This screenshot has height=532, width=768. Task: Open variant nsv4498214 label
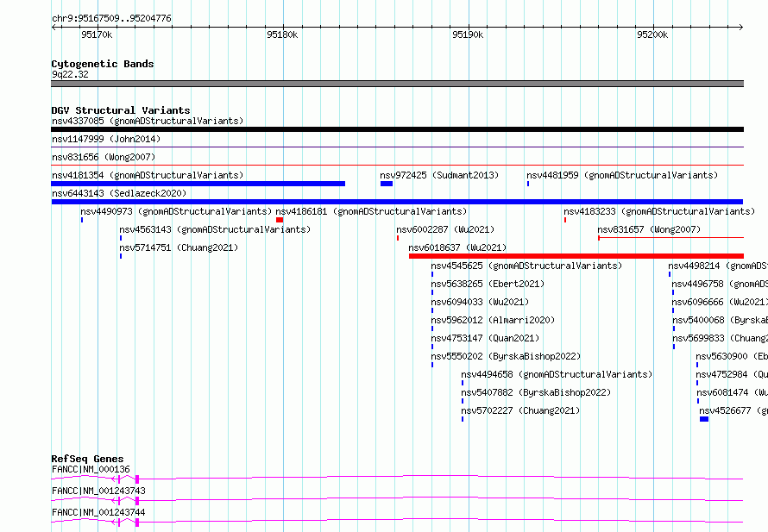(x=718, y=266)
